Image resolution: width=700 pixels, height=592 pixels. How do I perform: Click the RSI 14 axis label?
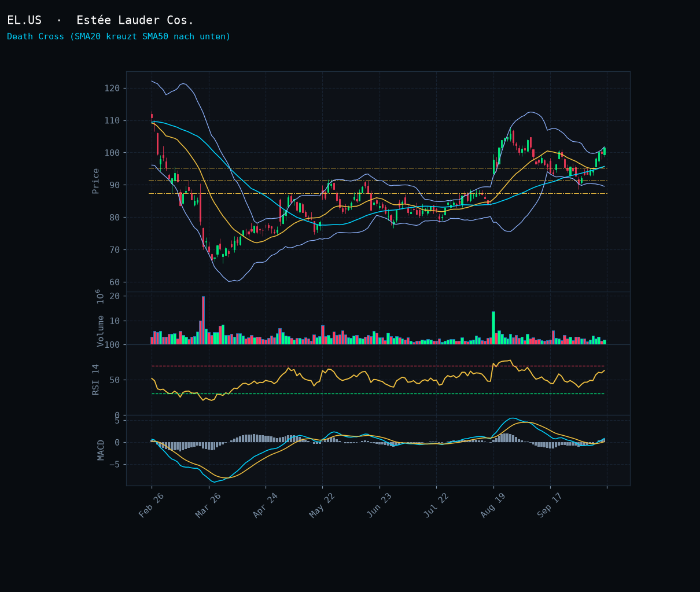click(x=96, y=380)
